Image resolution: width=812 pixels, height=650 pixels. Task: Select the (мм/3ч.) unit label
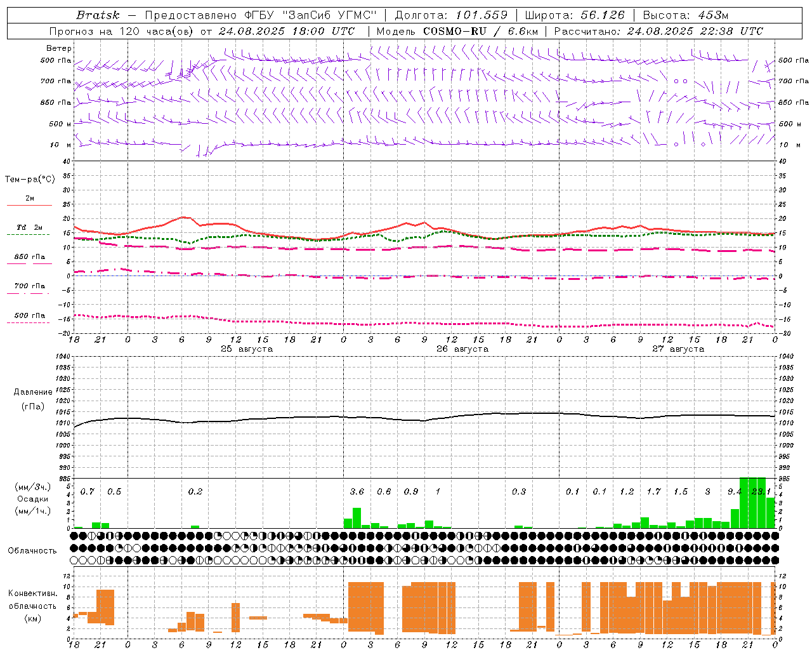(33, 487)
